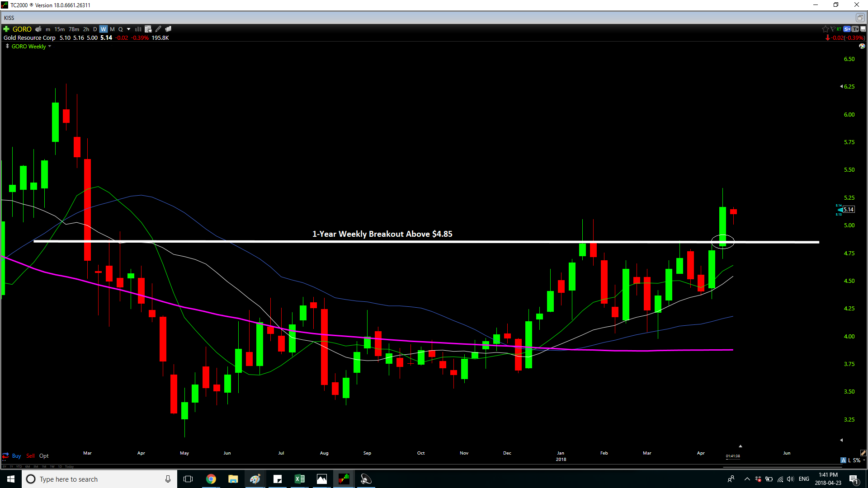Click the 6.25 price pointer arrow
868x488 pixels.
coord(841,86)
